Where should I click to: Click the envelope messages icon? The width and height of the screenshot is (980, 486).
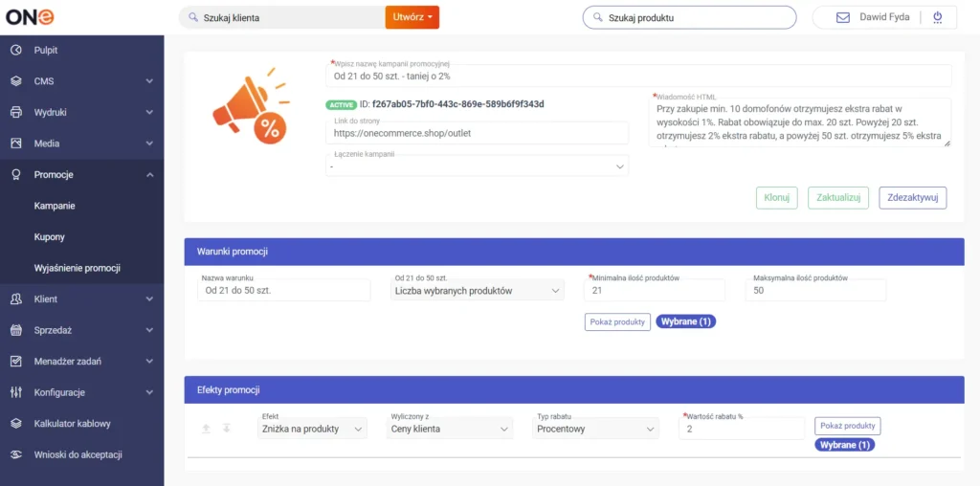843,17
